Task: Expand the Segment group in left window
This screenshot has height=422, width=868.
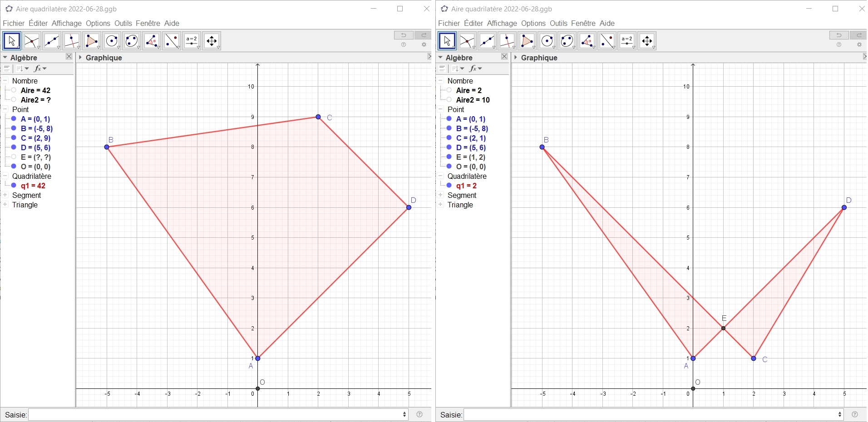Action: click(5, 195)
